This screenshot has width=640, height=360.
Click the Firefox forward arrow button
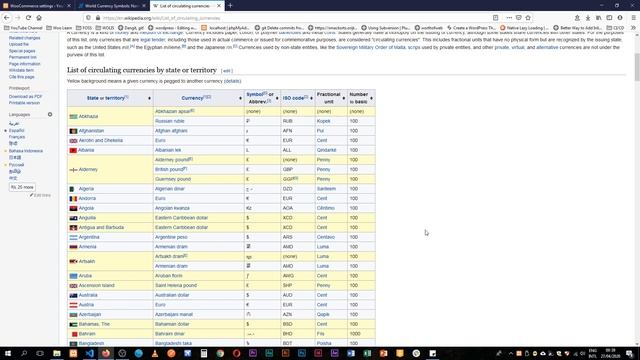coord(17,18)
